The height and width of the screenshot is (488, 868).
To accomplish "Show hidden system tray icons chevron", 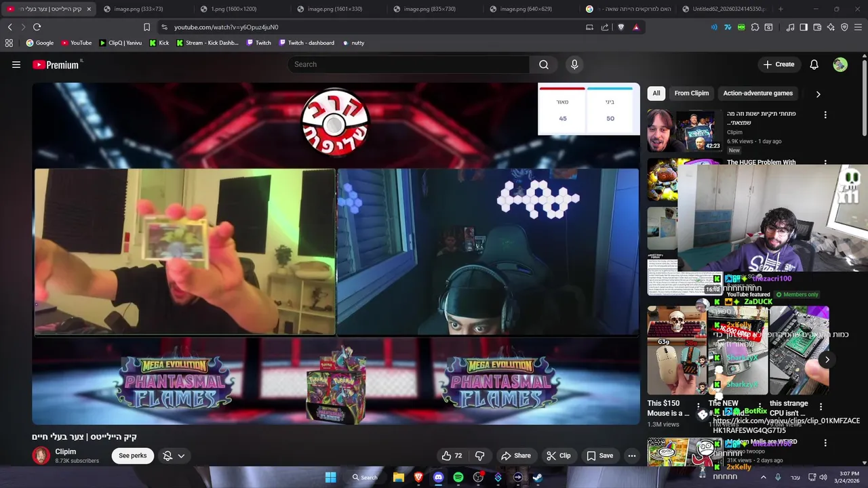I will click(764, 477).
